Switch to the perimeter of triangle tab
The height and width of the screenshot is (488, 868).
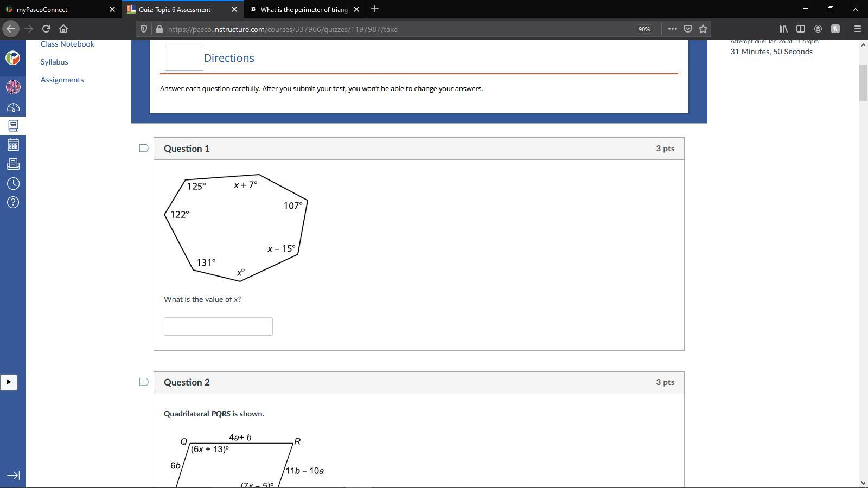304,9
